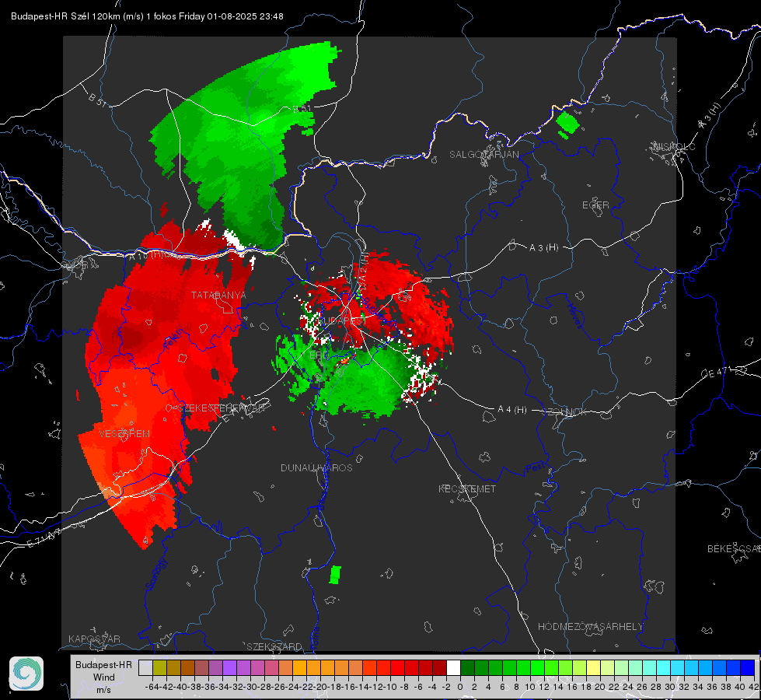Image resolution: width=761 pixels, height=700 pixels.
Task: Click the MISKOLC city label
Action: pyautogui.click(x=674, y=146)
